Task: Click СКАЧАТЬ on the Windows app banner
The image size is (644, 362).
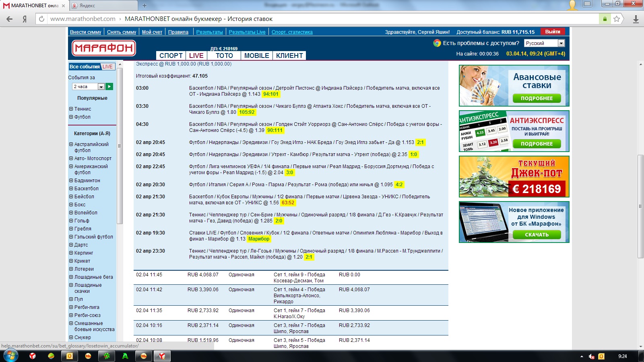Action: pos(537,234)
